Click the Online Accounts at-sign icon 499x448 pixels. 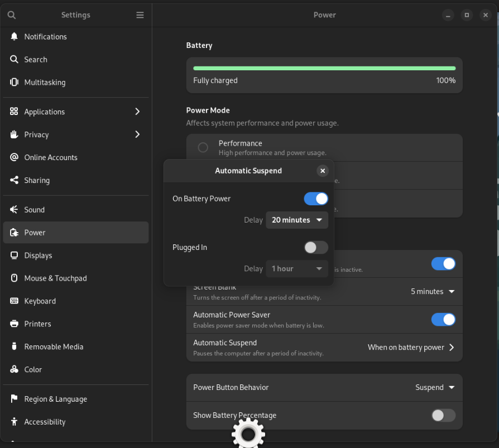click(14, 157)
